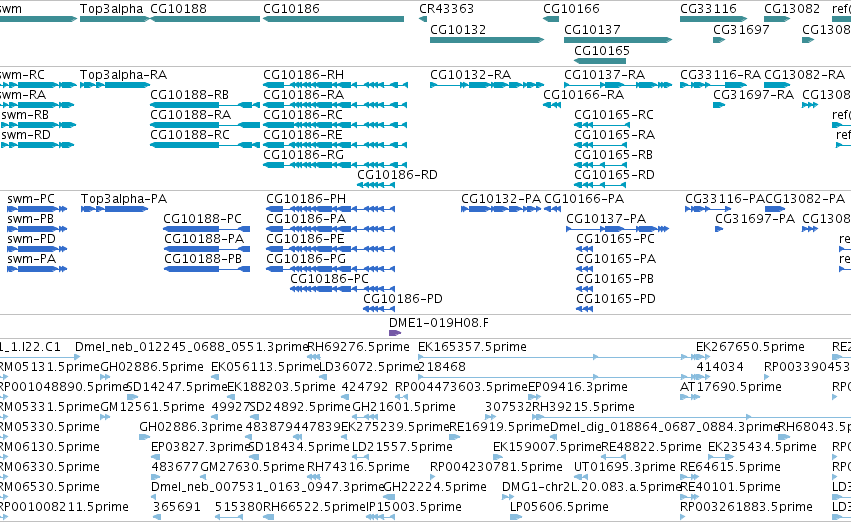Select protein swm-PA

coord(37,269)
